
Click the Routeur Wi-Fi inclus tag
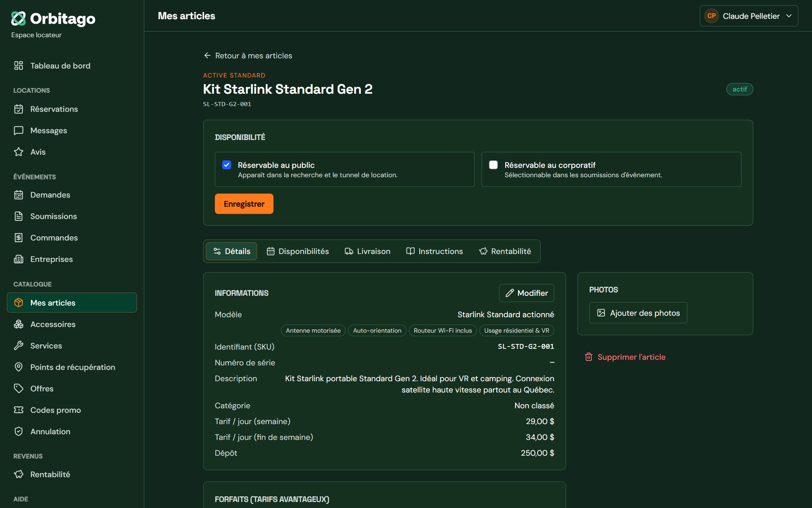click(x=442, y=330)
